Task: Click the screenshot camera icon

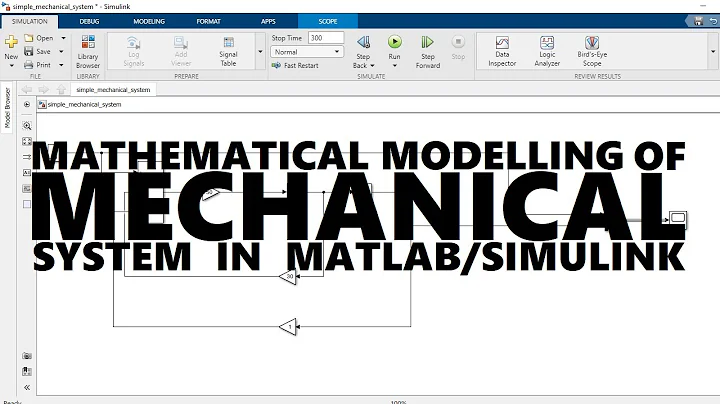Action: coord(27,356)
